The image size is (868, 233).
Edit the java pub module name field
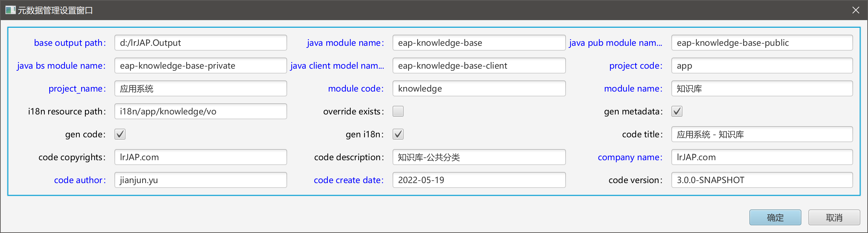[762, 43]
